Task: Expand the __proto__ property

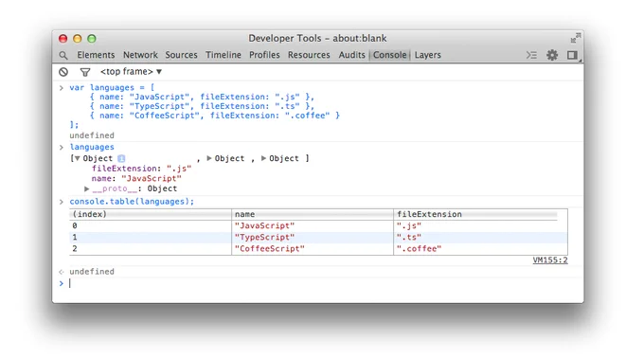Action: (87, 188)
